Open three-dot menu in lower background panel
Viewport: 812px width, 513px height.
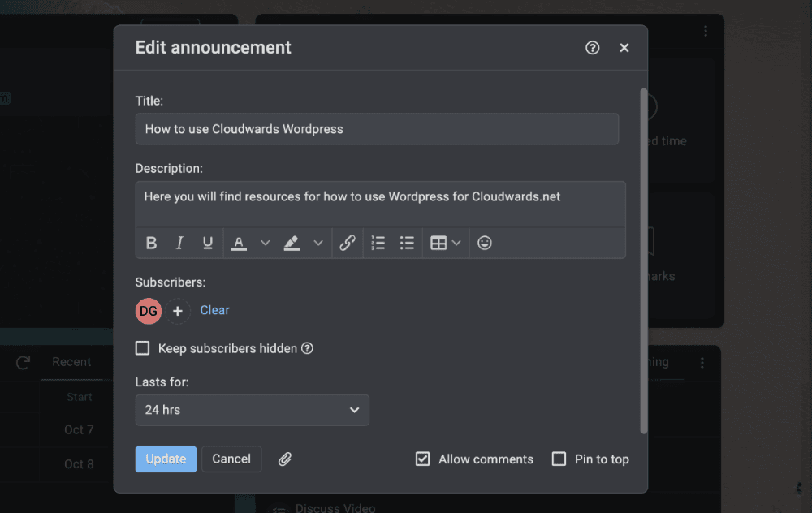pos(702,363)
